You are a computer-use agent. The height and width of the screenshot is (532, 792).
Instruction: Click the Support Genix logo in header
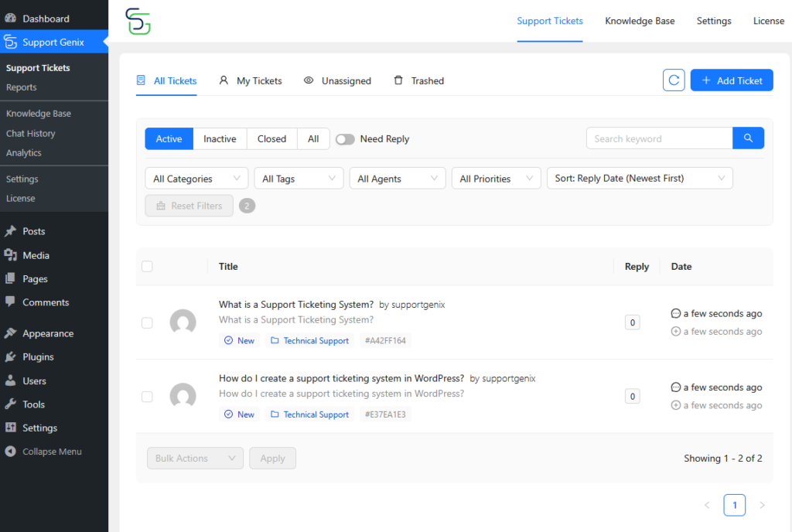point(138,21)
